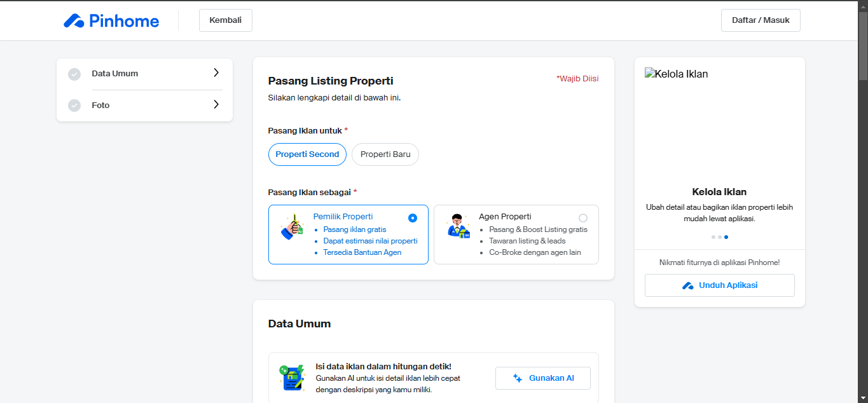The height and width of the screenshot is (403, 868).
Task: Select the Agen Properti radio button
Action: [x=583, y=218]
